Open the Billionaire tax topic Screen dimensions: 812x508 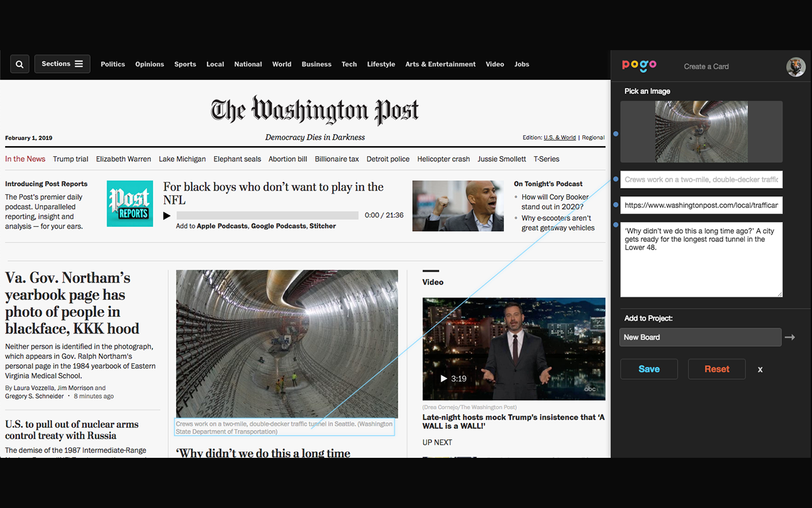pyautogui.click(x=337, y=159)
